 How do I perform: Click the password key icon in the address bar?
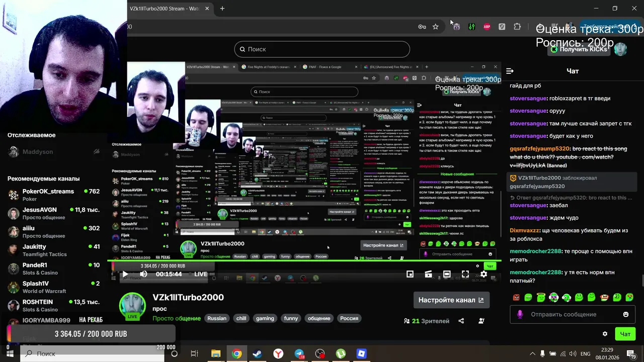(422, 27)
